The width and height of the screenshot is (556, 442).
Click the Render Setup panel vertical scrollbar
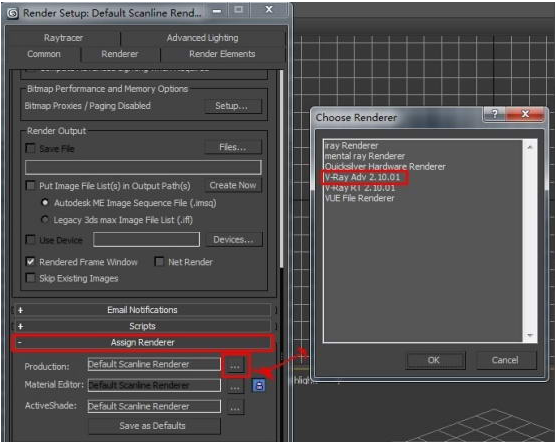pyautogui.click(x=281, y=168)
